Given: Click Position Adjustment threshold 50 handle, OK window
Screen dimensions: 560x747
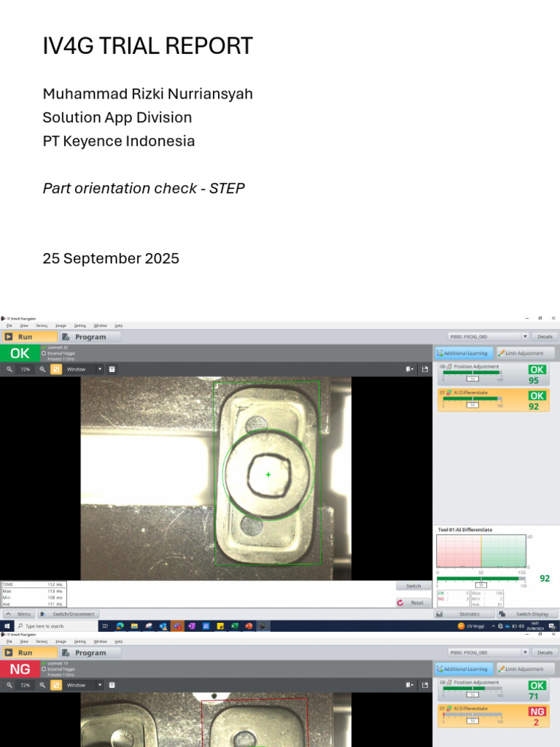Looking at the screenshot, I should point(472,379).
